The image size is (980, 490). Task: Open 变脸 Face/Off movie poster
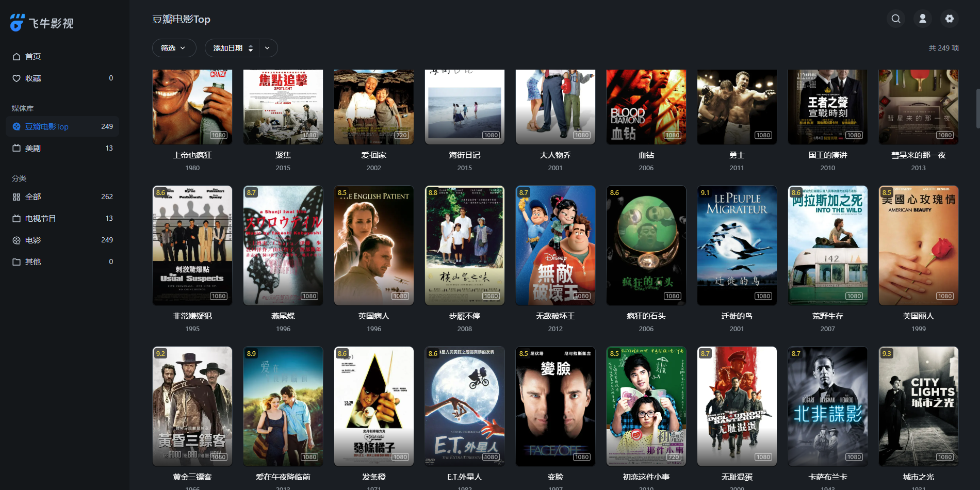556,406
